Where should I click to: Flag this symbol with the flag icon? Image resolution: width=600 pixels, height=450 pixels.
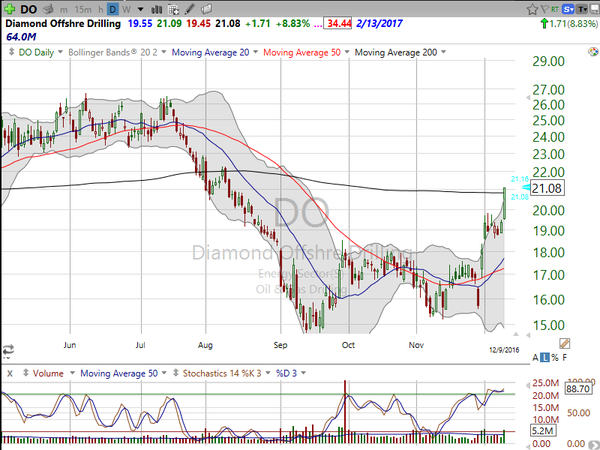(545, 9)
